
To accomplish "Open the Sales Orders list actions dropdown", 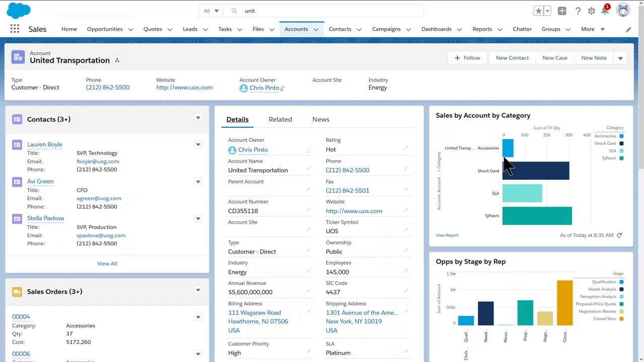I will click(198, 290).
